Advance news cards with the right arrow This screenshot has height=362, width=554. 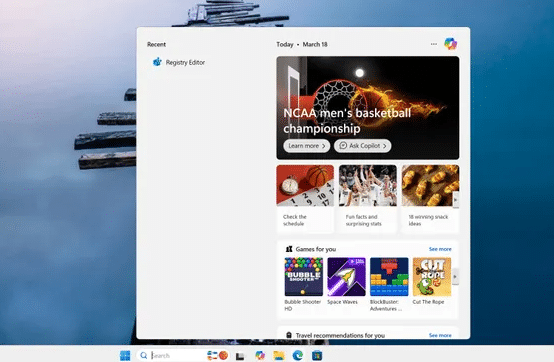tap(456, 200)
